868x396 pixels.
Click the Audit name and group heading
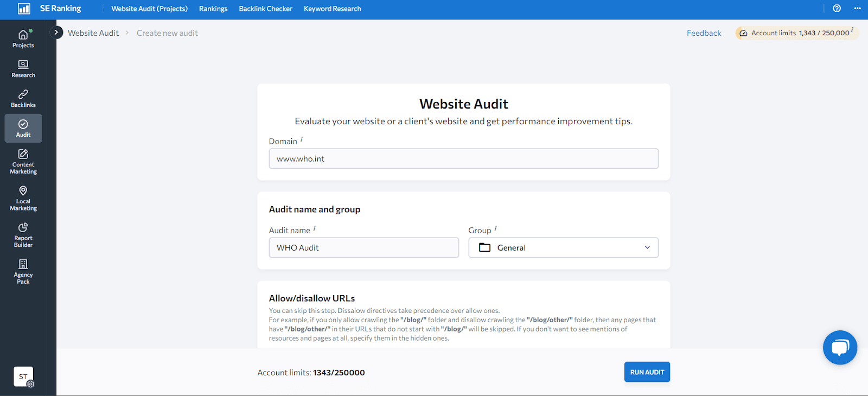[315, 209]
